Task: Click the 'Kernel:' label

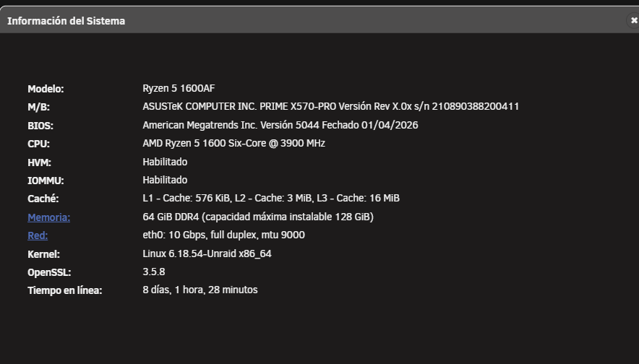Action: click(43, 254)
